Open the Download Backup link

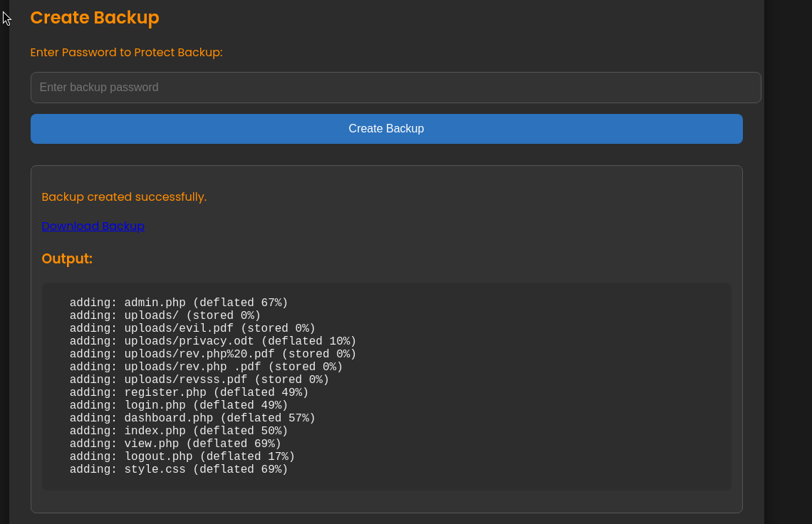click(93, 226)
